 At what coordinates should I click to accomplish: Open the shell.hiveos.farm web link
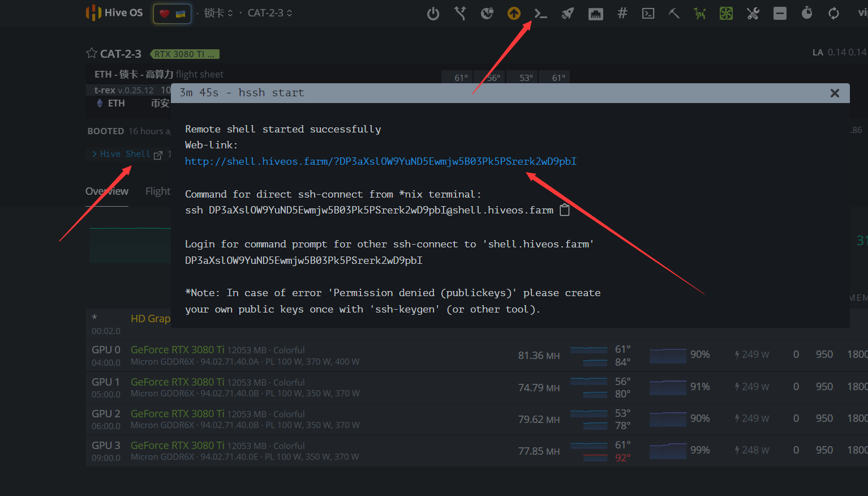381,161
